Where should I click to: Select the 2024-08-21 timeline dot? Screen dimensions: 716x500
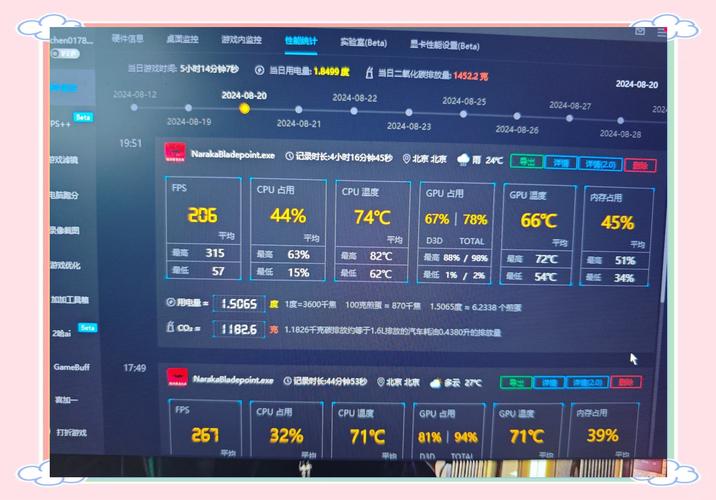298,110
